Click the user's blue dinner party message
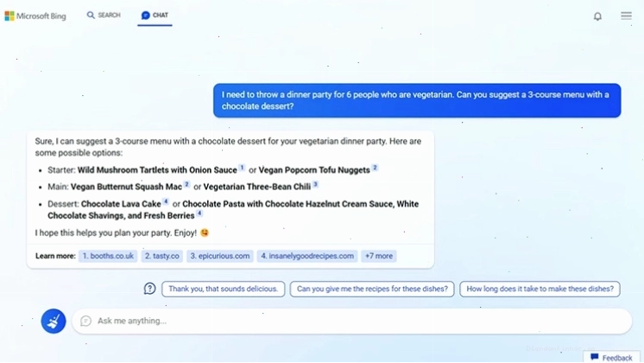644x363 pixels. point(417,100)
